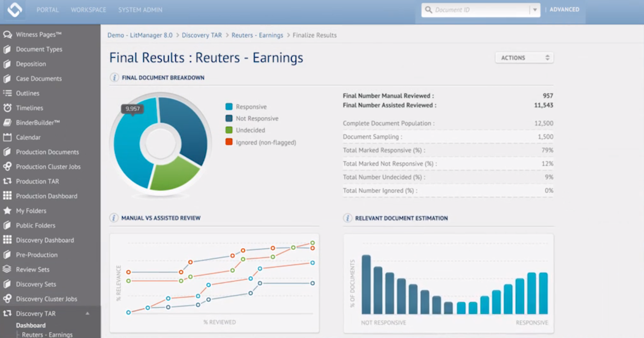Click the Responsive legend color swatch
The width and height of the screenshot is (644, 338).
pos(229,107)
